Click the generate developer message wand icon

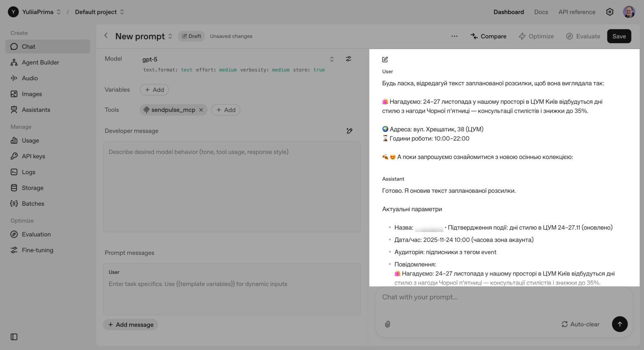(349, 131)
